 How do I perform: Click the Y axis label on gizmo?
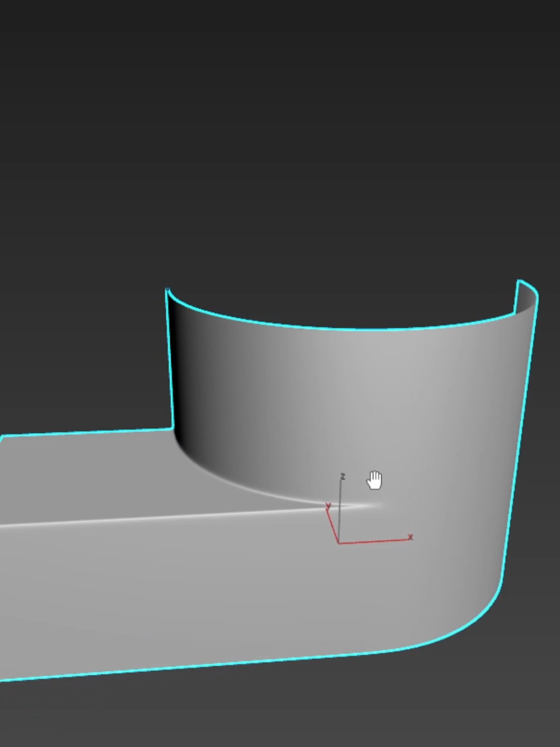(x=328, y=506)
